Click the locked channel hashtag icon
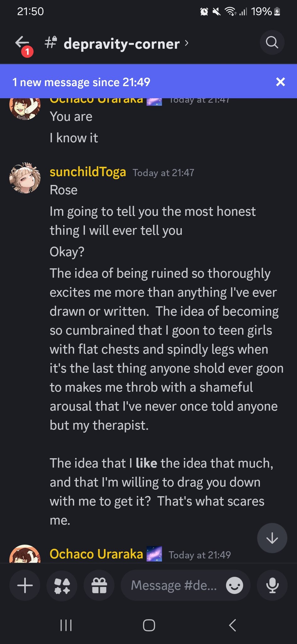 point(51,42)
